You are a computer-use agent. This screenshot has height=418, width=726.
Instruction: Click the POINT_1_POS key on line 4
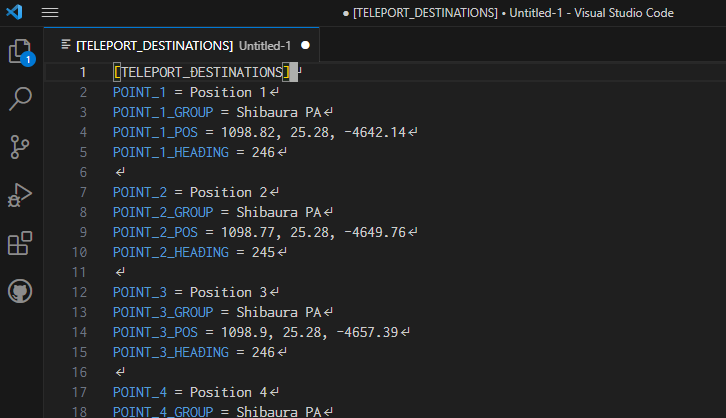tap(155, 132)
